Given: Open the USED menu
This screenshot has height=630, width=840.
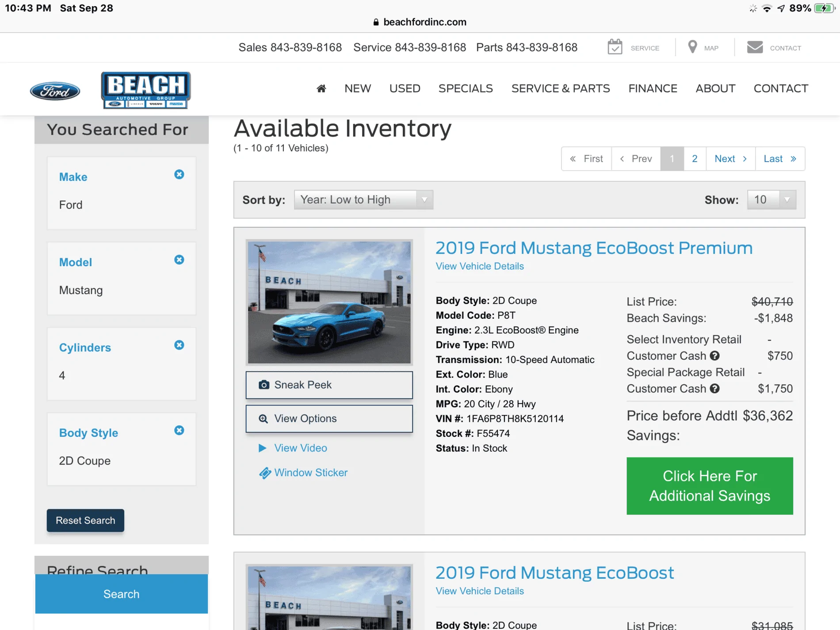Looking at the screenshot, I should (405, 88).
